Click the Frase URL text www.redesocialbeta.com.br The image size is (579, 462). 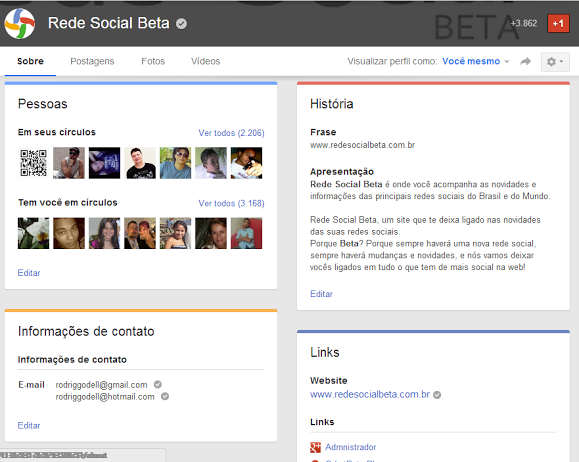point(363,145)
